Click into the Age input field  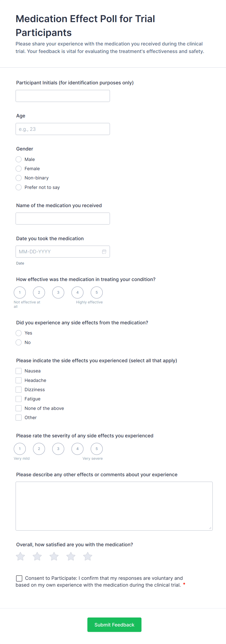click(x=62, y=129)
